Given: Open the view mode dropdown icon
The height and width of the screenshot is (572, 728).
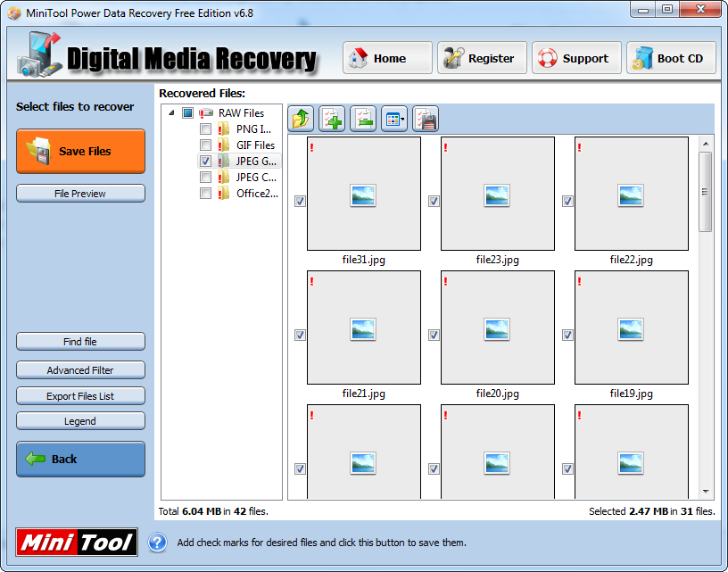Looking at the screenshot, I should pos(394,119).
